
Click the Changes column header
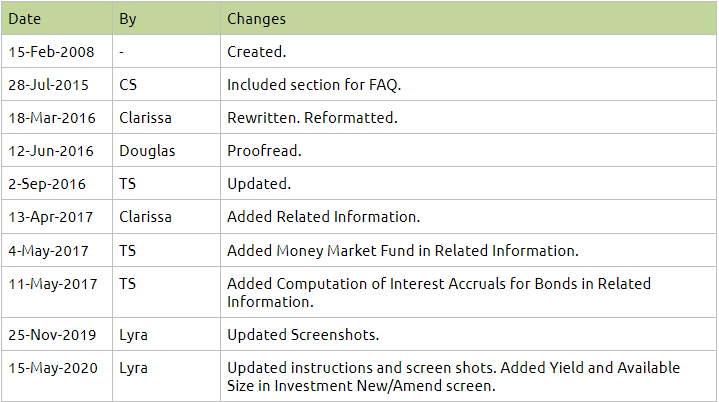tap(256, 19)
